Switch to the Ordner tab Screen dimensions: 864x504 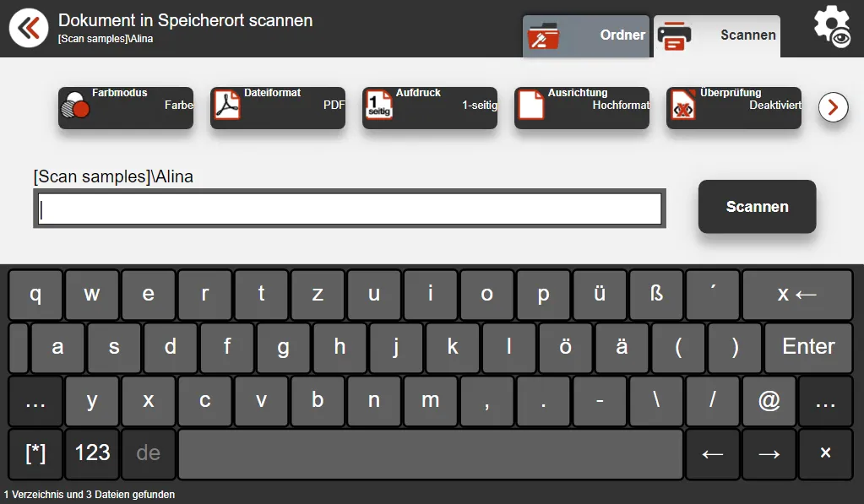586,36
